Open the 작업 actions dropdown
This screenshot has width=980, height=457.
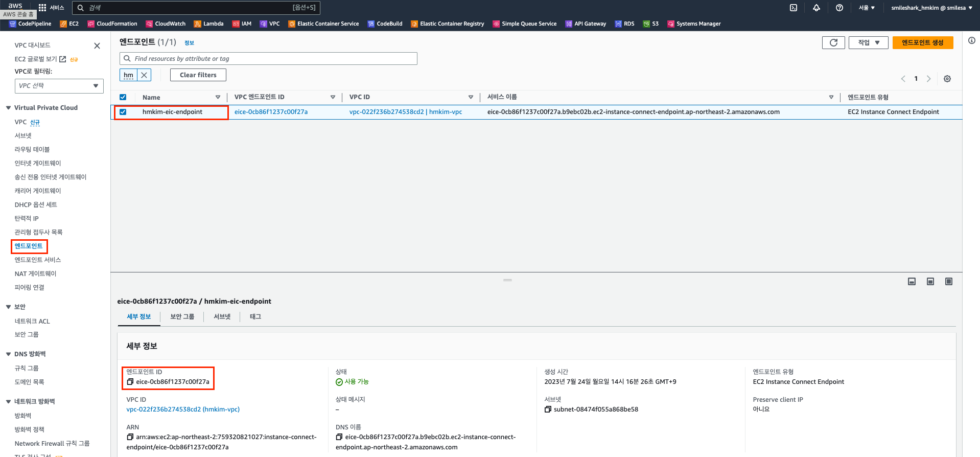click(869, 42)
